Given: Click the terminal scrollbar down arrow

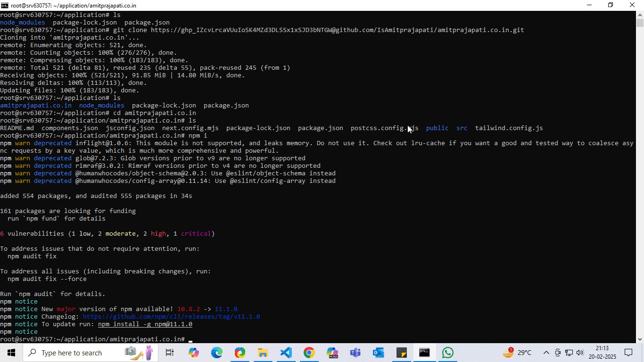Looking at the screenshot, I should (x=640, y=339).
